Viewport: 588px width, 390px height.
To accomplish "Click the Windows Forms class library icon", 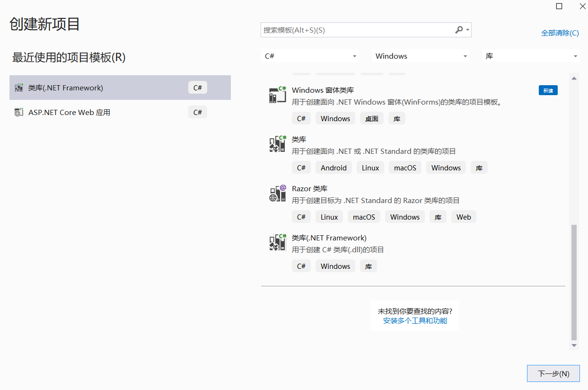I will click(x=278, y=95).
